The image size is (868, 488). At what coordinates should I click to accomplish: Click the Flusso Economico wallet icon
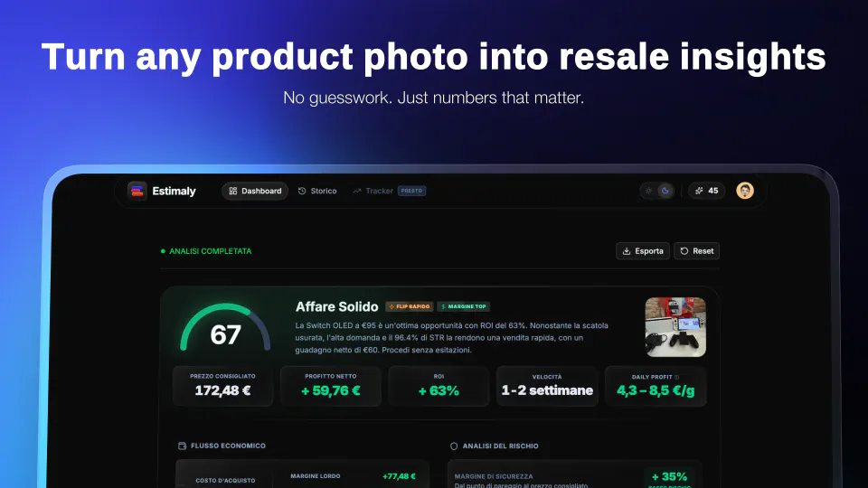[x=182, y=446]
